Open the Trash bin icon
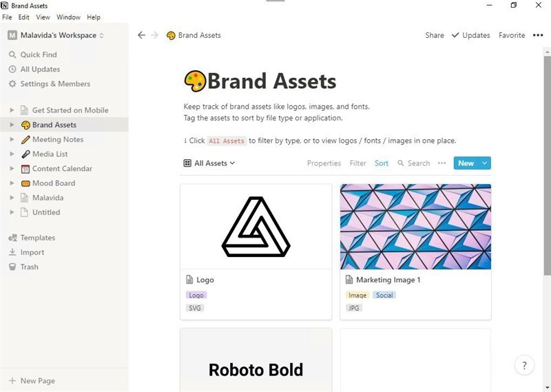Viewport: 551px width, 392px height. click(x=12, y=267)
